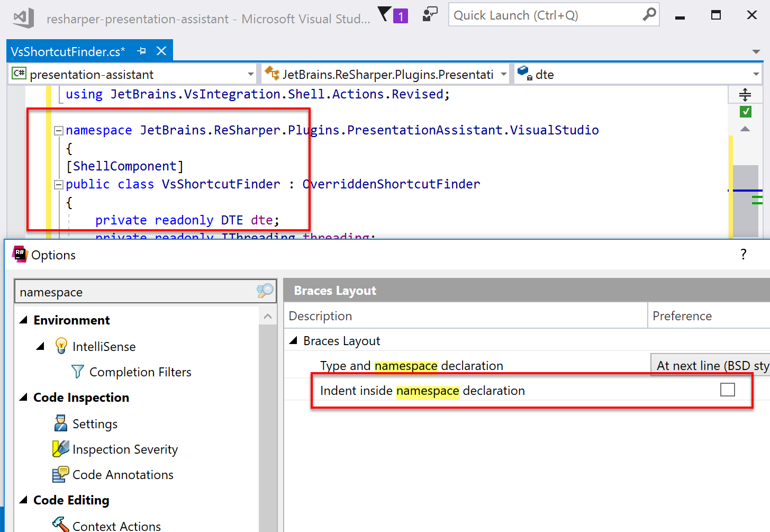Open the Completion Filters options page
This screenshot has height=532, width=770.
[x=140, y=372]
